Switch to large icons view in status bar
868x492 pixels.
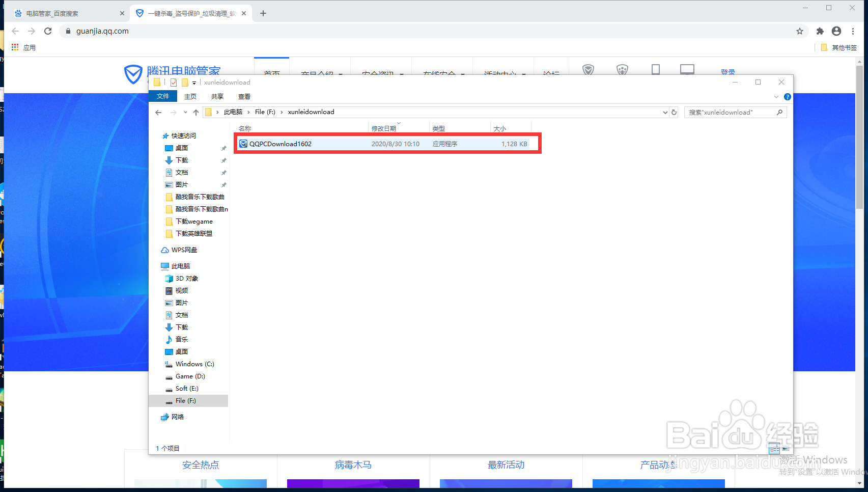pos(786,449)
